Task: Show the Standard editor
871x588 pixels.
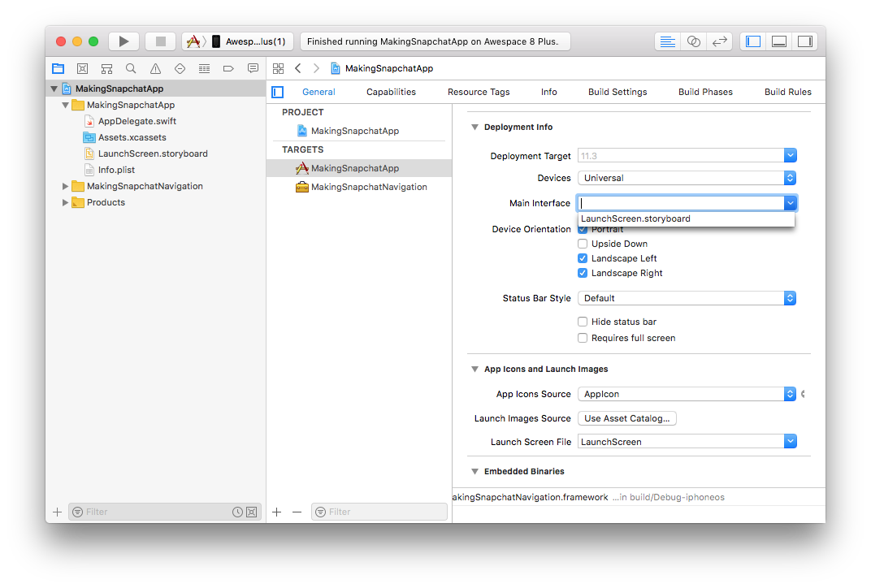Action: (x=668, y=41)
